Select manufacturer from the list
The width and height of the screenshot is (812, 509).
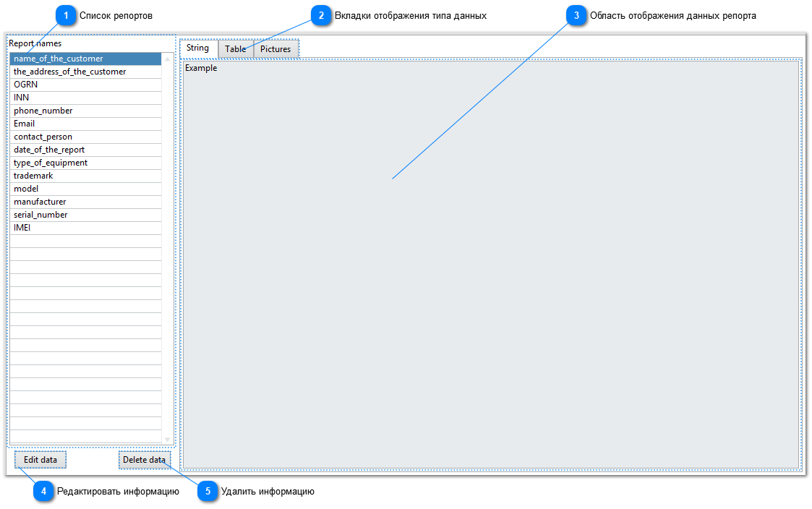click(40, 202)
